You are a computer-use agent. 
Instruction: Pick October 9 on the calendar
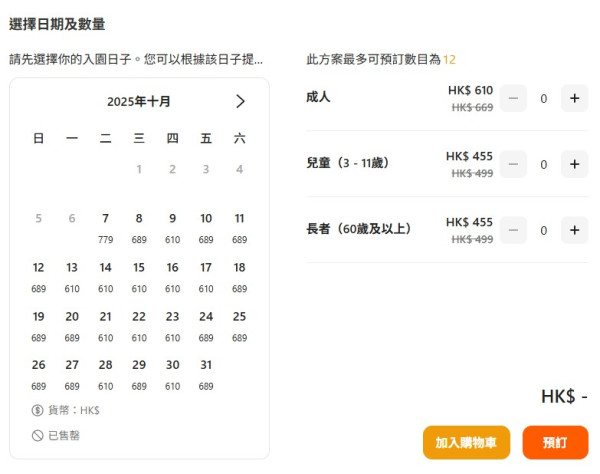172,226
